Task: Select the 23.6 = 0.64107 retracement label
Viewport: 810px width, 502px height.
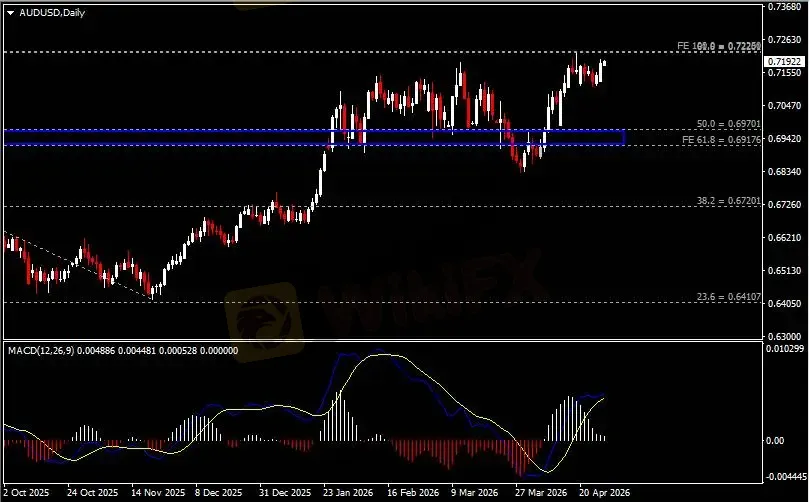Action: point(728,297)
